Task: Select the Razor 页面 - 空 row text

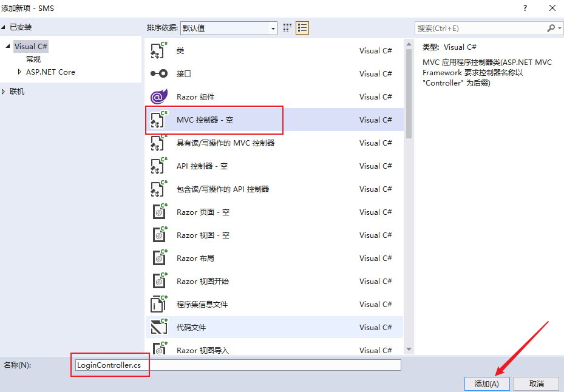Action: pos(203,212)
